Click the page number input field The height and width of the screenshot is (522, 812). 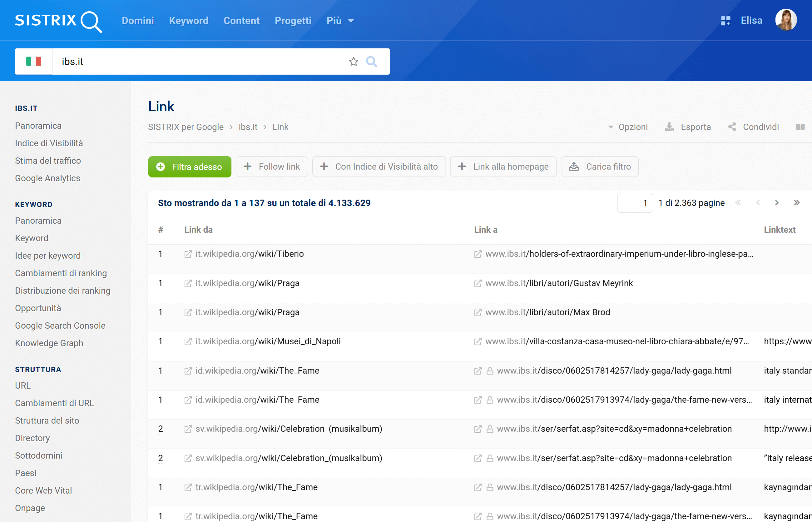coord(635,203)
